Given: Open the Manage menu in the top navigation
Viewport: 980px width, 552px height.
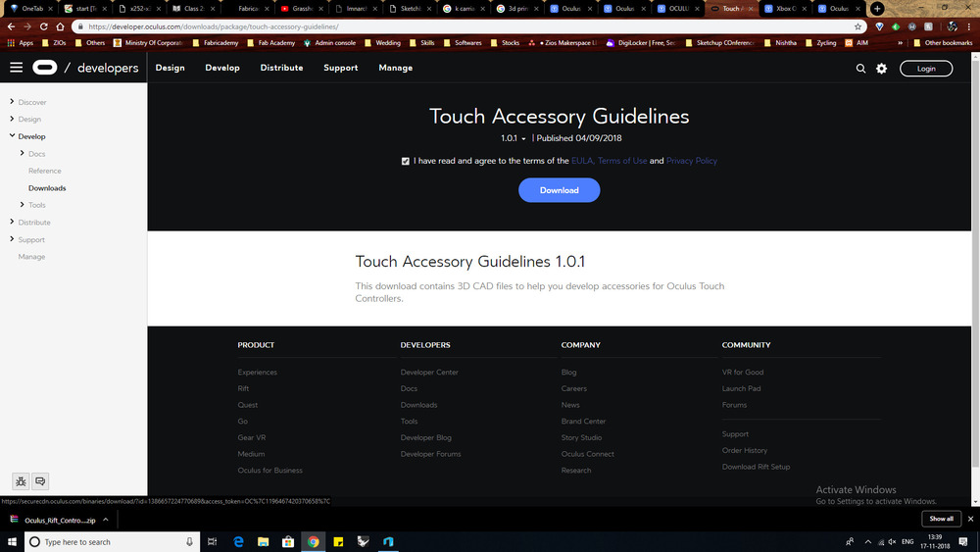Looking at the screenshot, I should [x=396, y=68].
